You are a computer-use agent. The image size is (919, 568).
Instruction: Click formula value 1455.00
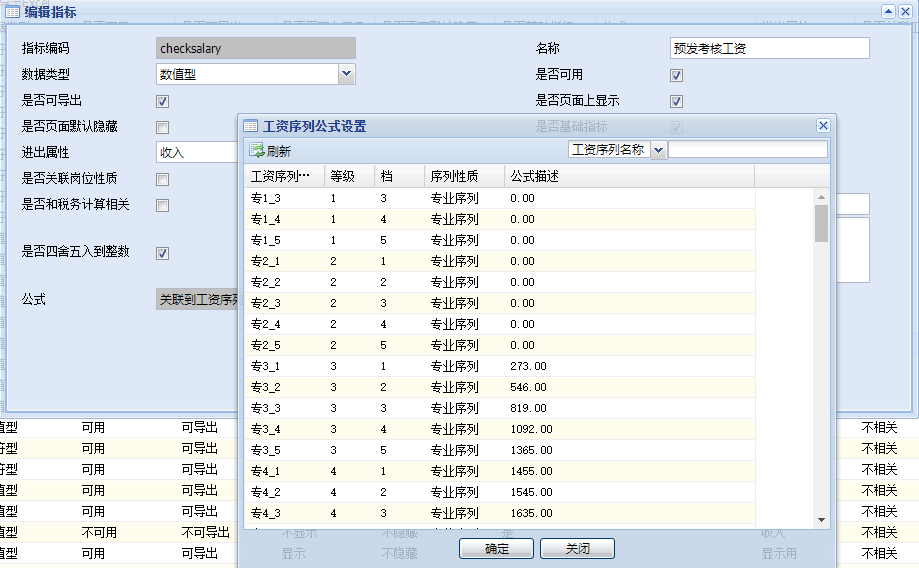click(x=531, y=471)
